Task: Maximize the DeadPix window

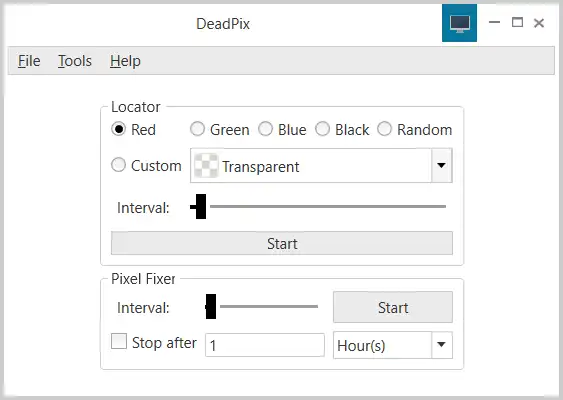Action: pos(517,23)
